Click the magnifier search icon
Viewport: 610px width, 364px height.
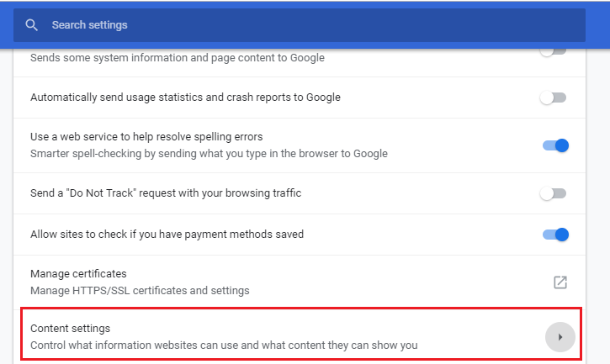click(x=32, y=25)
